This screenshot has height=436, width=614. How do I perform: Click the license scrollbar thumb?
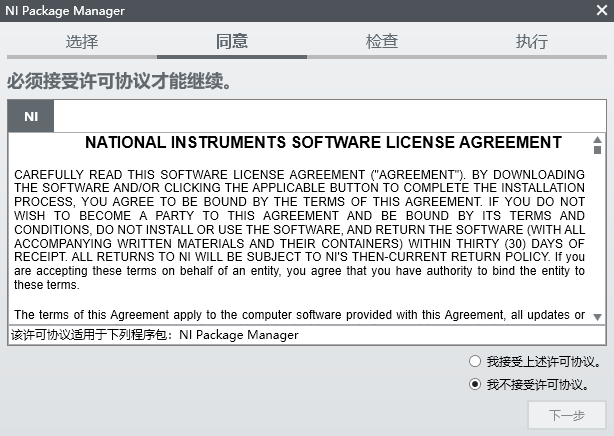coord(597,150)
